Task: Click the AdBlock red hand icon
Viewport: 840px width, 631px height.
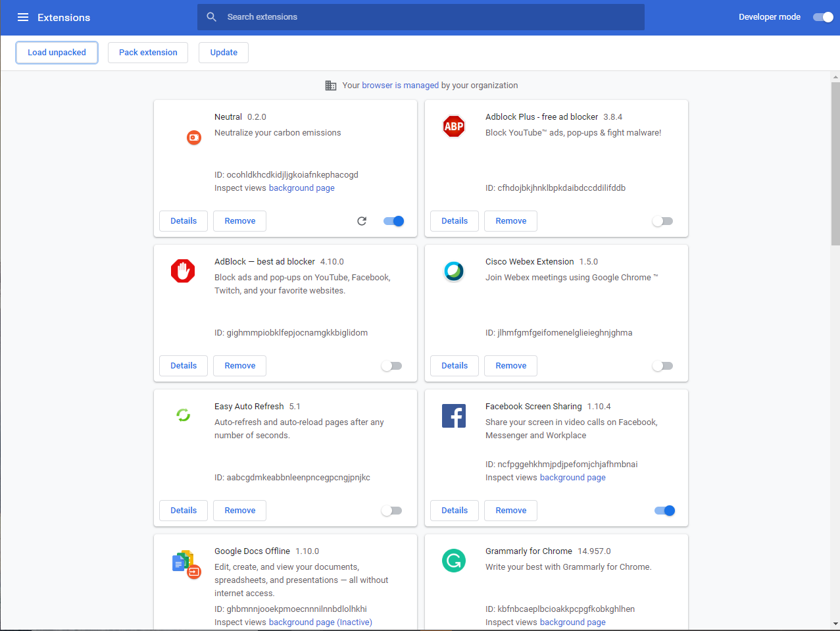Action: pyautogui.click(x=183, y=271)
